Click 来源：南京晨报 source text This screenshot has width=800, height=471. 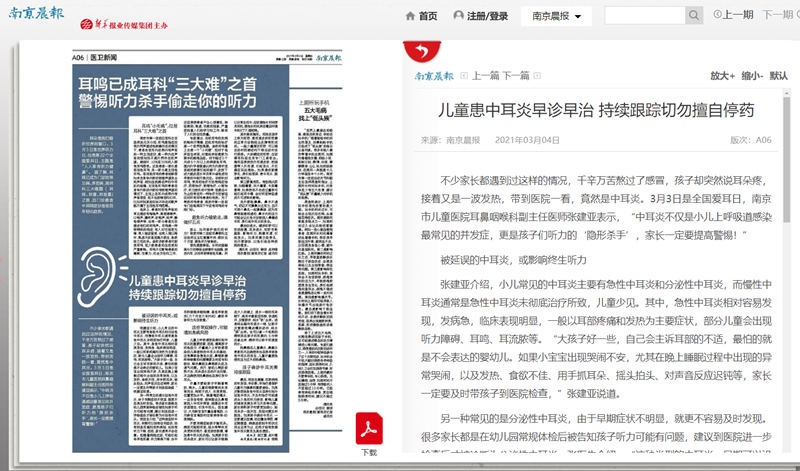tap(451, 140)
